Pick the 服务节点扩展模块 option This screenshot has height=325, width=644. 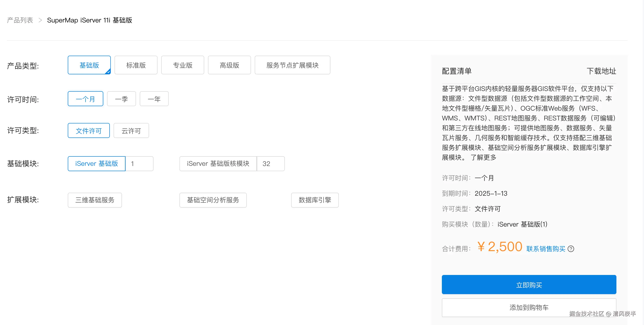tap(292, 65)
